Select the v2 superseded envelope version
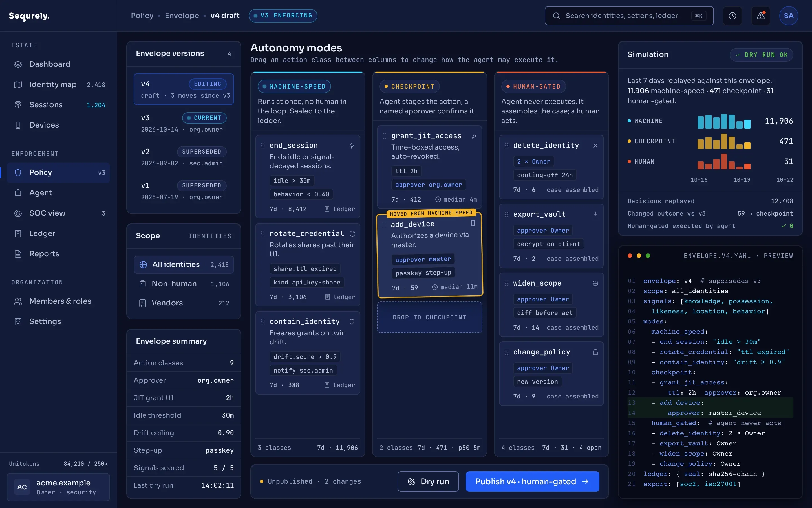The width and height of the screenshot is (812, 508). [184, 157]
